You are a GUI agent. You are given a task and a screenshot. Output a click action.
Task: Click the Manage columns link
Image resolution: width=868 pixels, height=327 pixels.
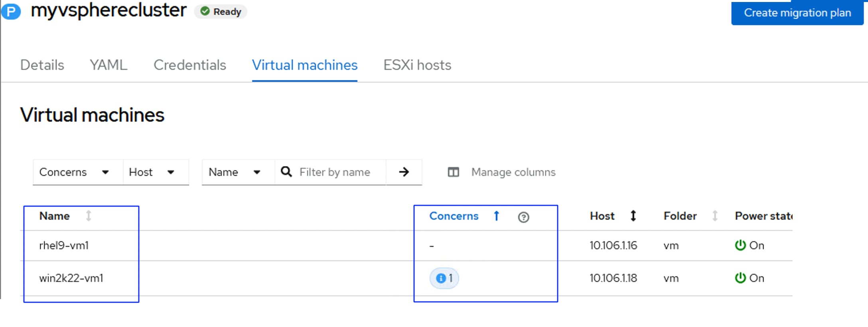(513, 172)
